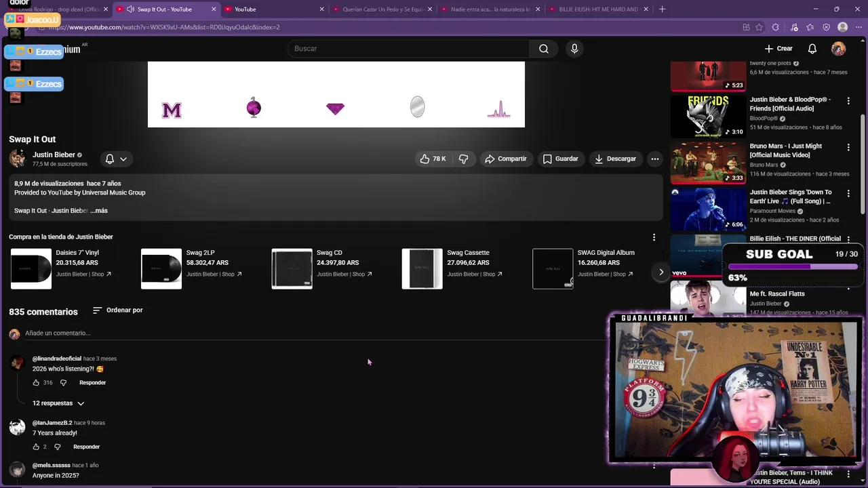Open options for Down To Earth Live video

(848, 193)
